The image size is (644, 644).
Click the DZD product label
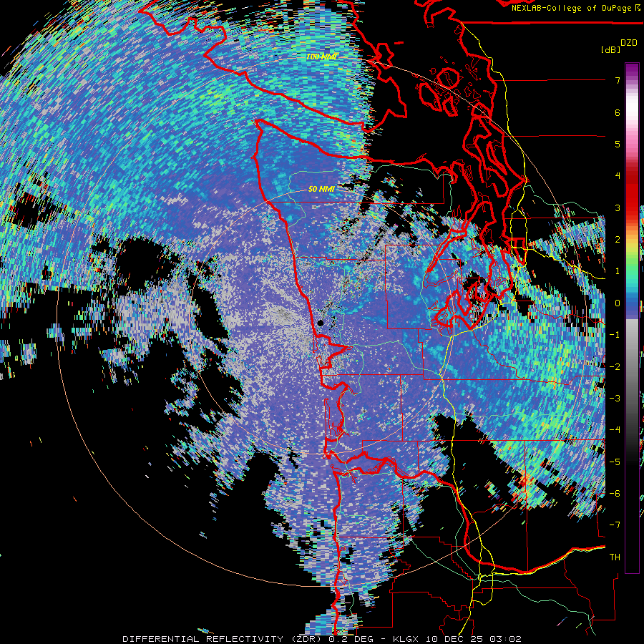click(x=629, y=43)
